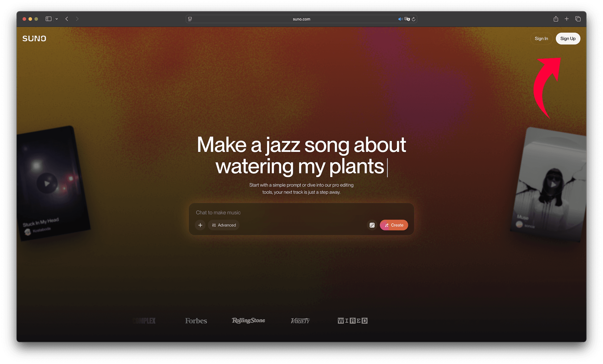Toggle Advanced options in prompt box
The height and width of the screenshot is (364, 603).
pyautogui.click(x=224, y=225)
